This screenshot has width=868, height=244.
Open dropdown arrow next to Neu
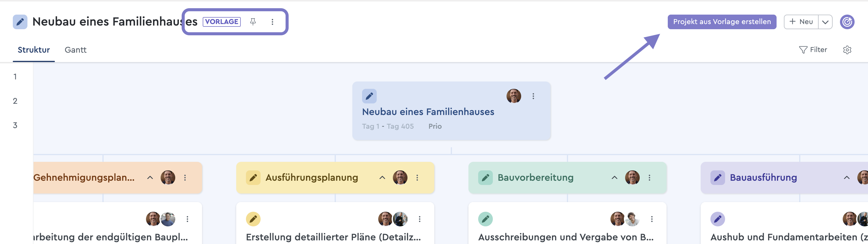click(825, 22)
